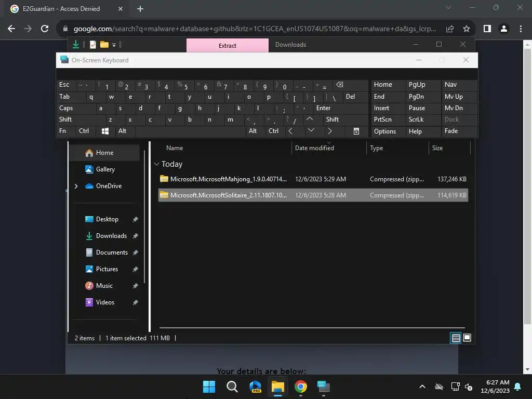Toggle right Shift key on keyboard
The height and width of the screenshot is (399, 532).
(x=345, y=120)
